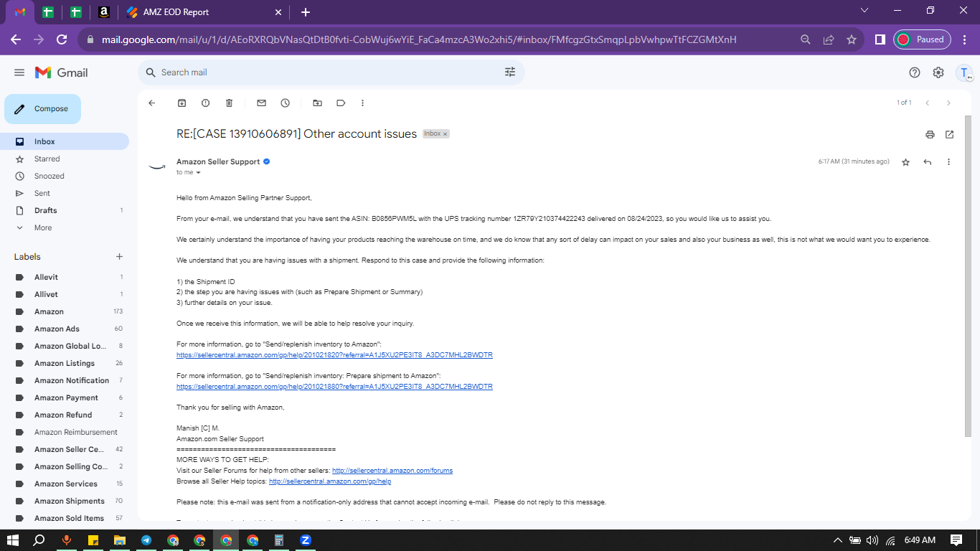
Task: Open the Amazon Listings label
Action: (65, 364)
